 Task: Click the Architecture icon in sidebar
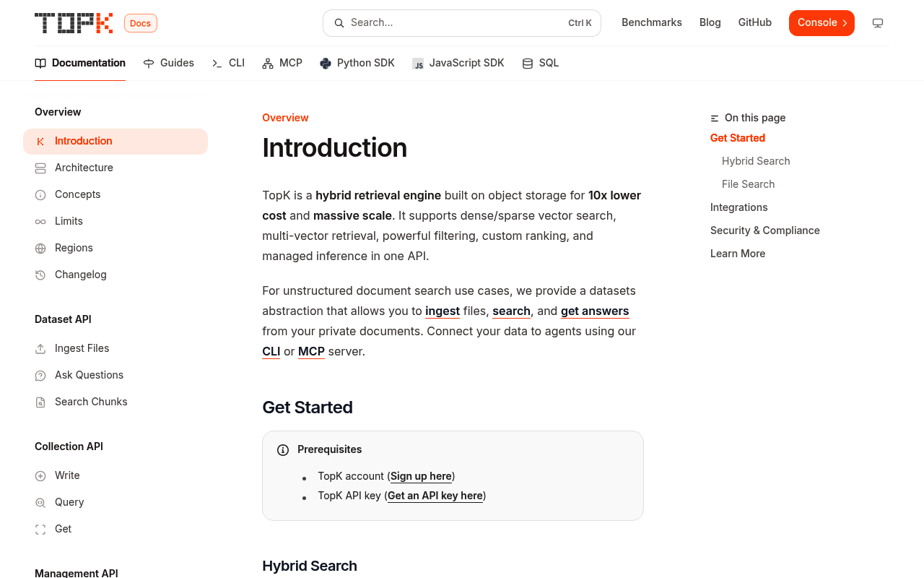tap(40, 168)
